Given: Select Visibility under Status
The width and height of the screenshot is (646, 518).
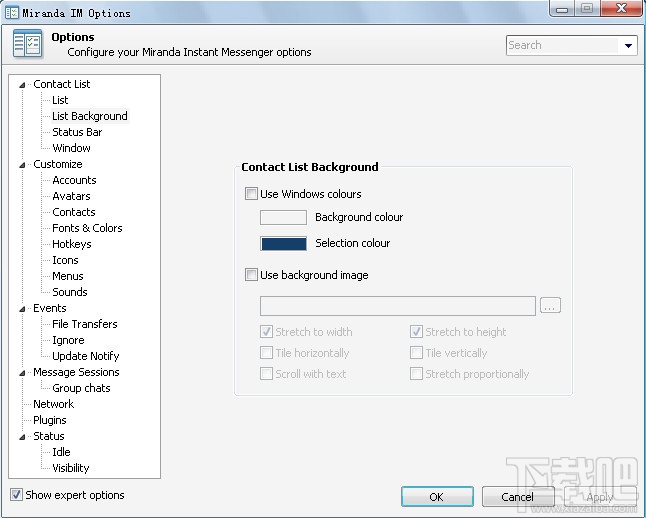Looking at the screenshot, I should tap(70, 468).
